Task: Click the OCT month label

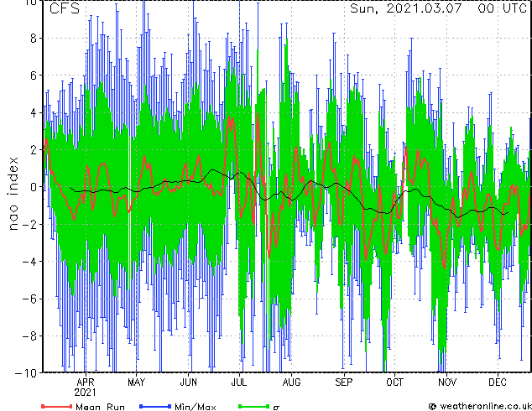Action: point(394,382)
